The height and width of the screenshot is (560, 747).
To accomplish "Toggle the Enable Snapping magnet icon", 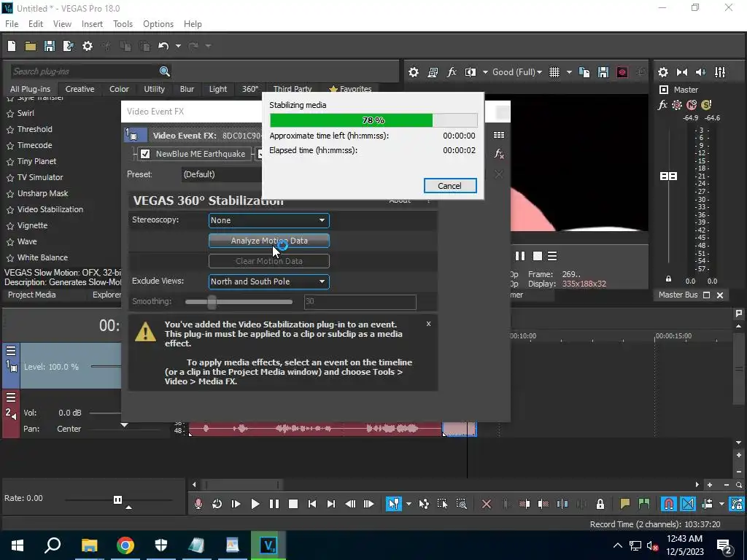I will pos(668,504).
